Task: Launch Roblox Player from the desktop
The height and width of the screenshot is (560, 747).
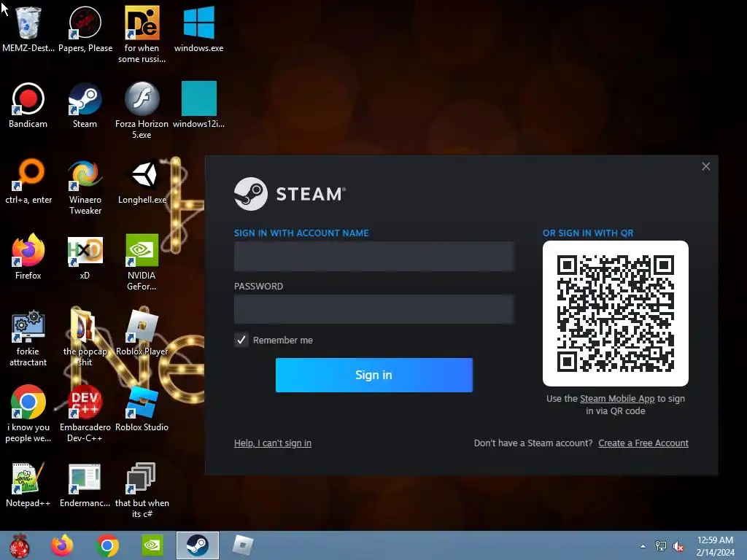Action: point(142,332)
